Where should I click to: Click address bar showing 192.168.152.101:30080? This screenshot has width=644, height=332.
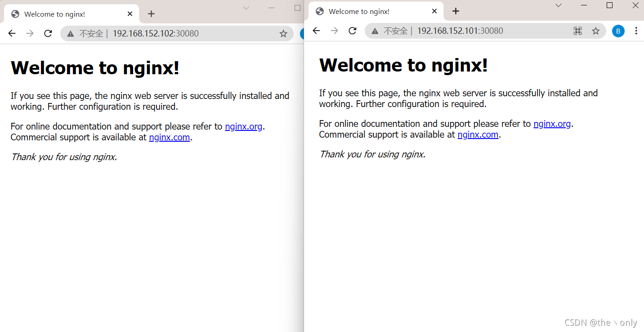[x=486, y=31]
